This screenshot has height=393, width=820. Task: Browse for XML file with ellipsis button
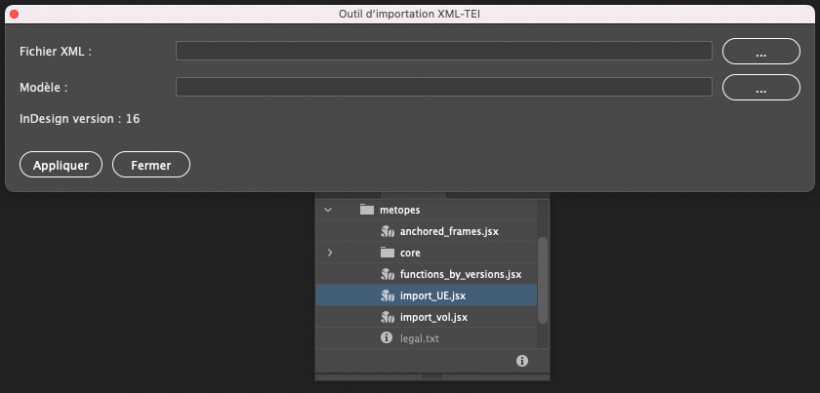tap(761, 51)
